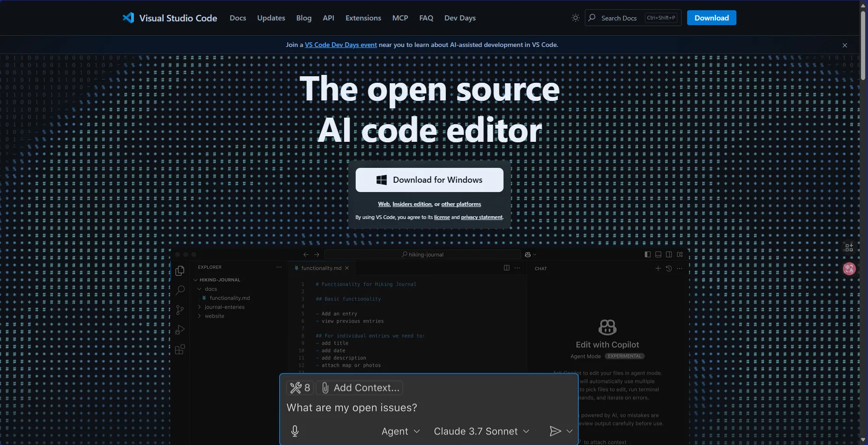Viewport: 868px width, 445px height.
Task: Toggle the light/dark theme sun icon
Action: [x=575, y=18]
